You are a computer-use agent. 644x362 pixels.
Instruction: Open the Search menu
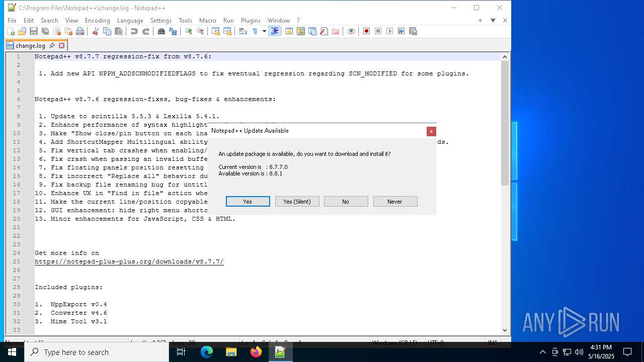(49, 21)
